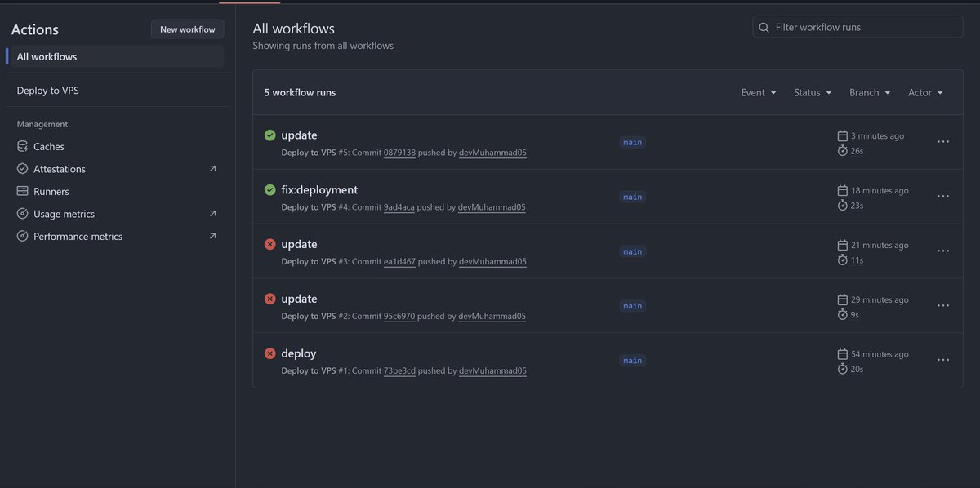Open commit 95c6970 link
This screenshot has height=488, width=980.
pyautogui.click(x=399, y=317)
